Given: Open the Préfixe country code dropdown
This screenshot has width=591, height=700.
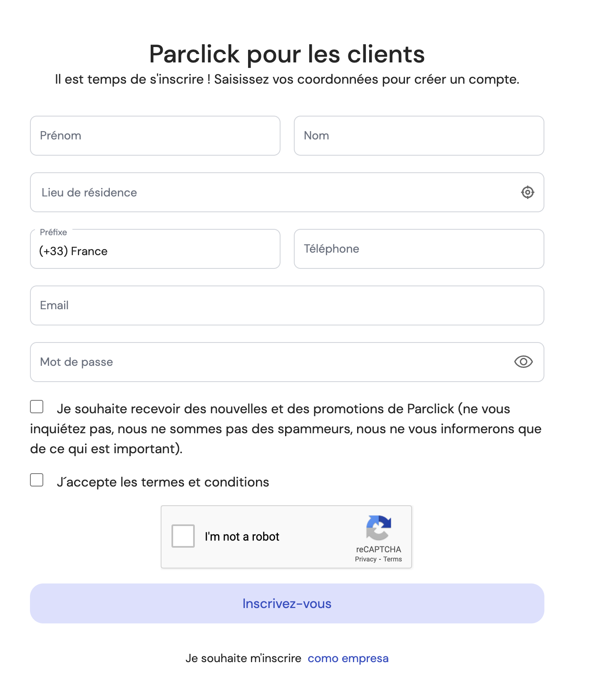Looking at the screenshot, I should coord(155,249).
